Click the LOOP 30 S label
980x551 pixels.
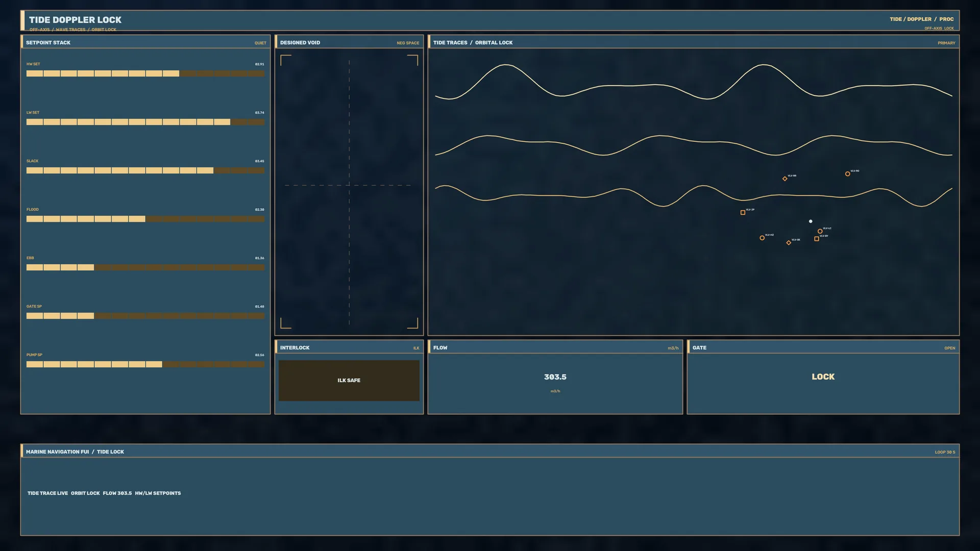(945, 452)
